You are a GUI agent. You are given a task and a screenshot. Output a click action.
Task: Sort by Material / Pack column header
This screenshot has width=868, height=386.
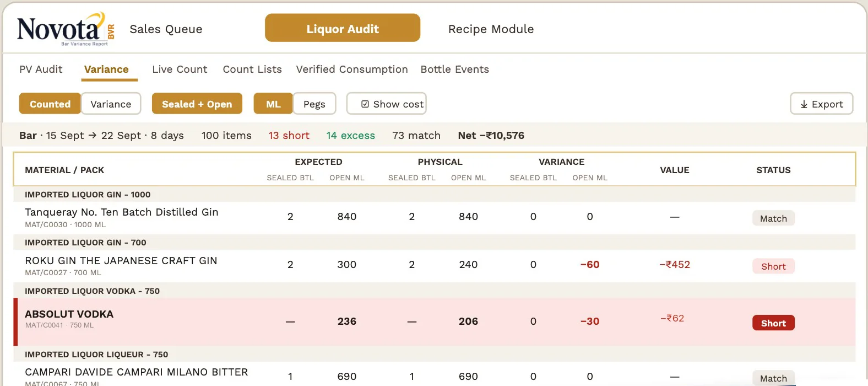click(64, 170)
